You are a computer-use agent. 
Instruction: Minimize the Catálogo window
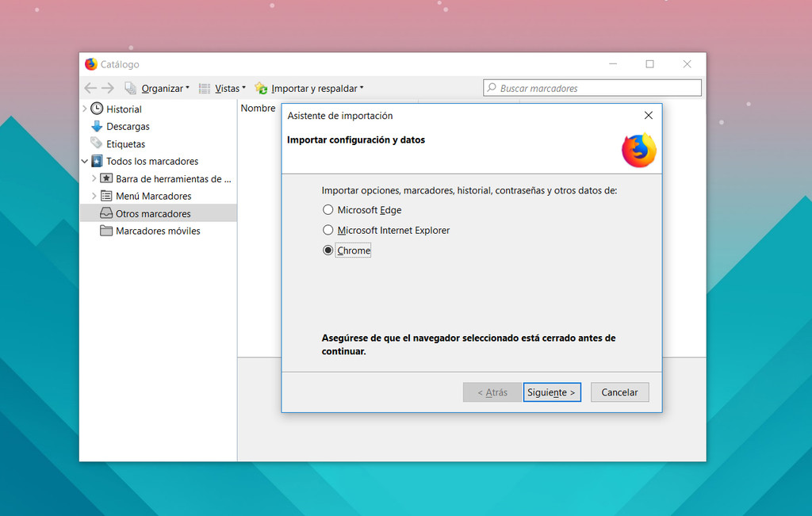613,63
